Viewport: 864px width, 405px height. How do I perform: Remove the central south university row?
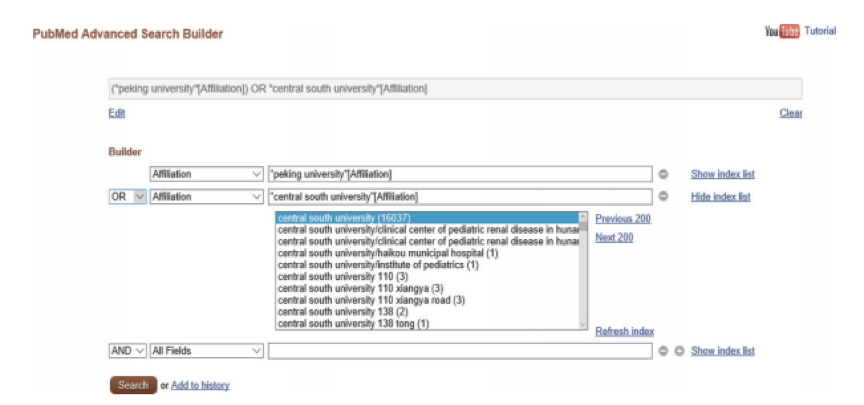click(663, 197)
